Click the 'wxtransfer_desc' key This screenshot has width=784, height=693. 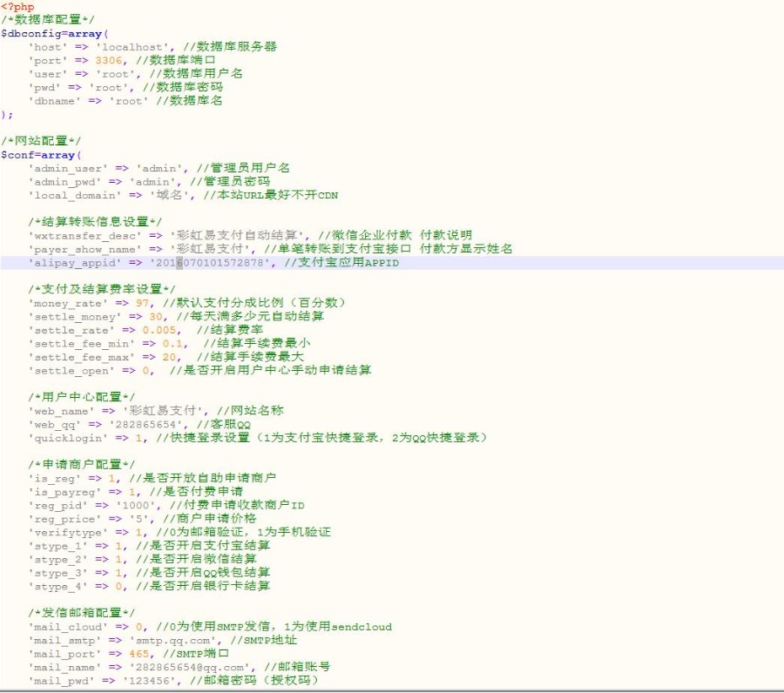85,236
